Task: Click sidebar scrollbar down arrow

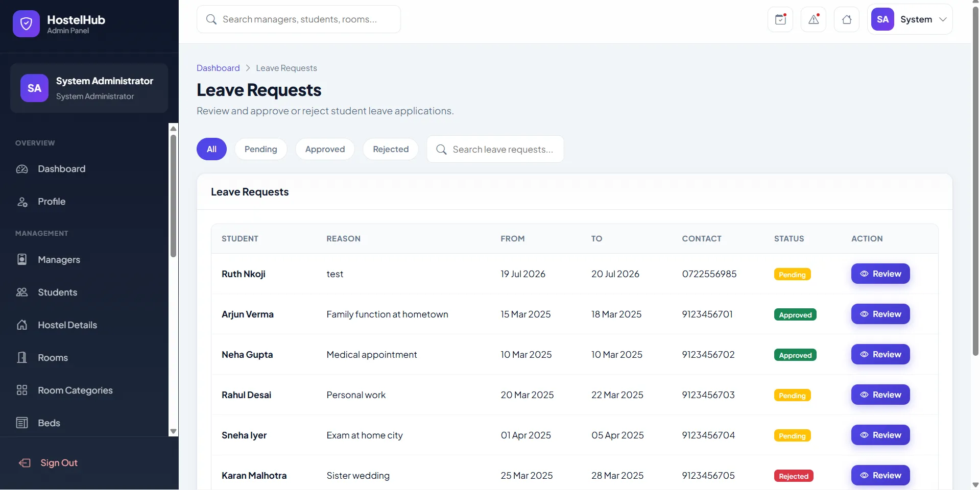Action: 173,431
